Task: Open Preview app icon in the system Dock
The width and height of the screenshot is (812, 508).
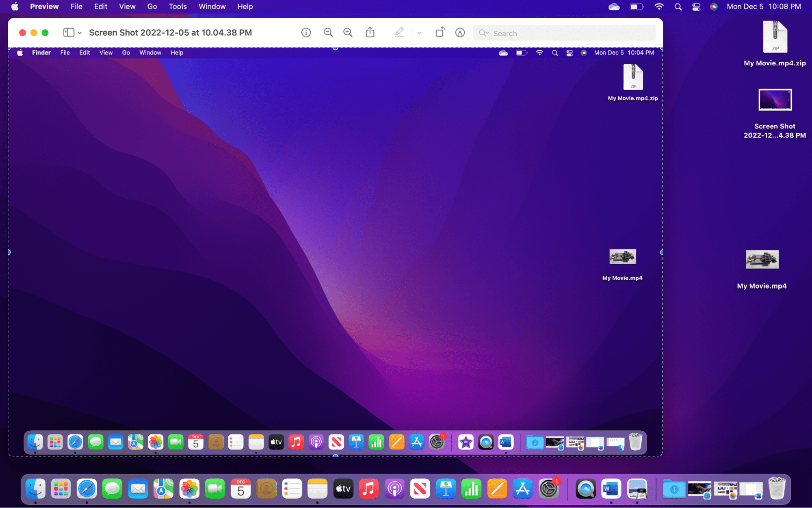Action: click(x=637, y=489)
